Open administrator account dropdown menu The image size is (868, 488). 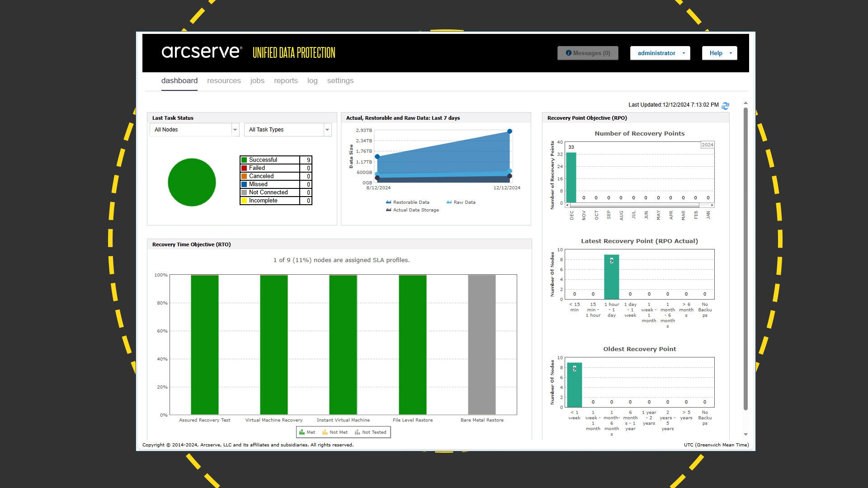pyautogui.click(x=661, y=53)
